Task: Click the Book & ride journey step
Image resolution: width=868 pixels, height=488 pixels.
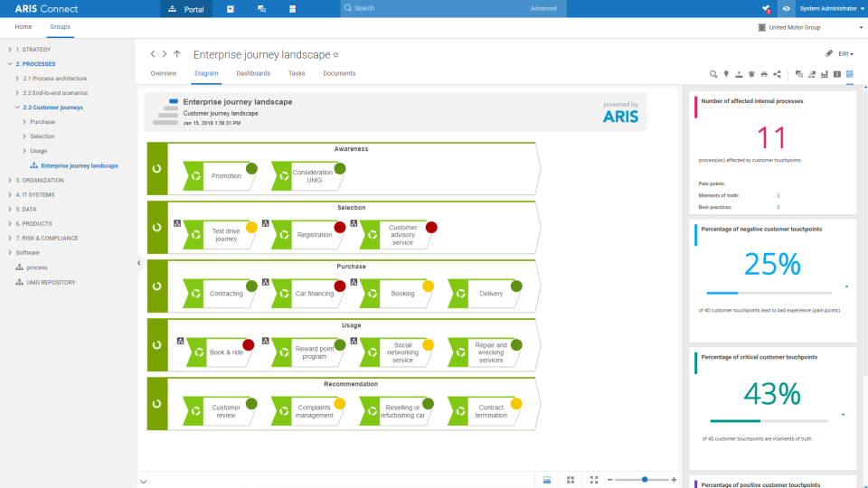Action: tap(219, 352)
